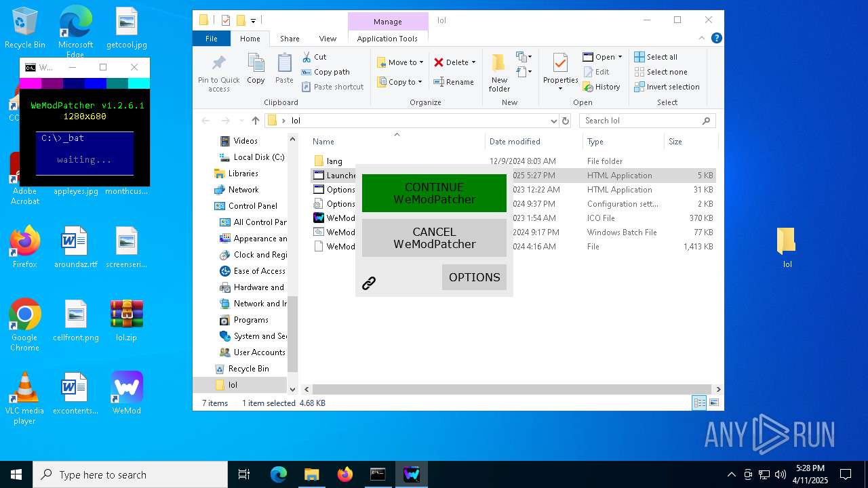Sort by the Date modified column header
The image size is (868, 488).
pos(534,142)
